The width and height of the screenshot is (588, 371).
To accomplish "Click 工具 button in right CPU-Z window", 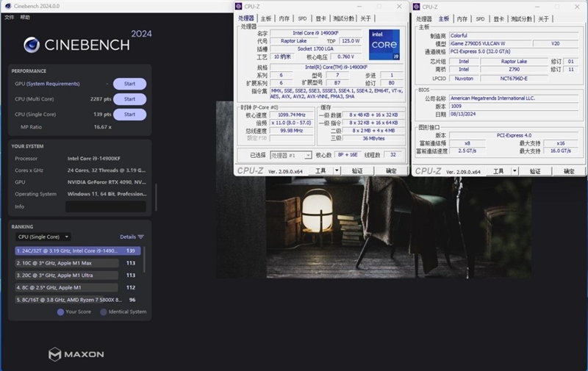I will click(498, 171).
